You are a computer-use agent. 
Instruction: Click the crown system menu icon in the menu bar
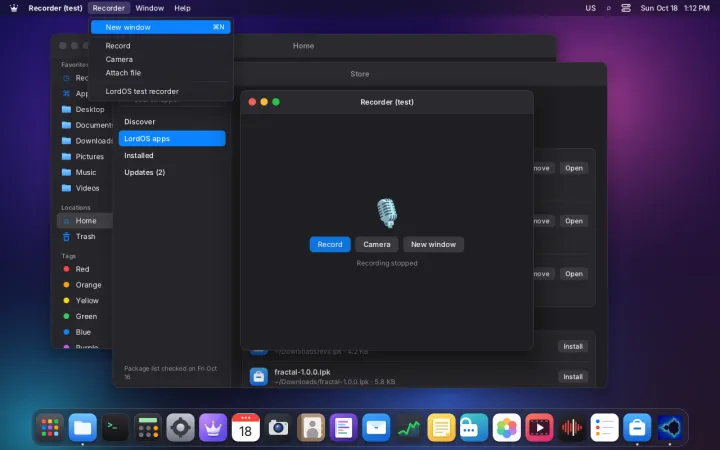tap(14, 8)
